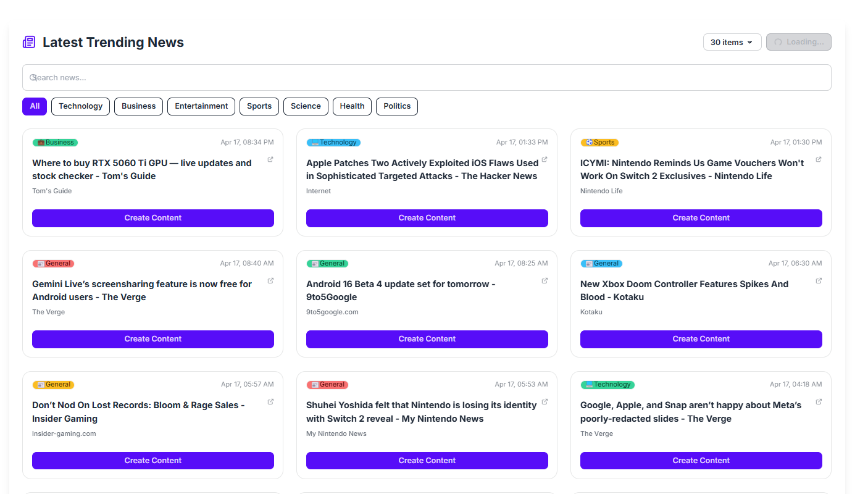The image size is (868, 494).
Task: Click headline 'Don't Nod On Lost Records'
Action: coord(138,412)
